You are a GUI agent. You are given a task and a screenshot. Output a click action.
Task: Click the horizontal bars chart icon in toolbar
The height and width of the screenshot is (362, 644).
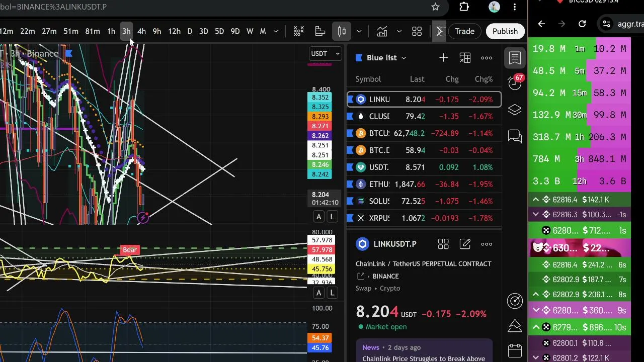pyautogui.click(x=320, y=31)
